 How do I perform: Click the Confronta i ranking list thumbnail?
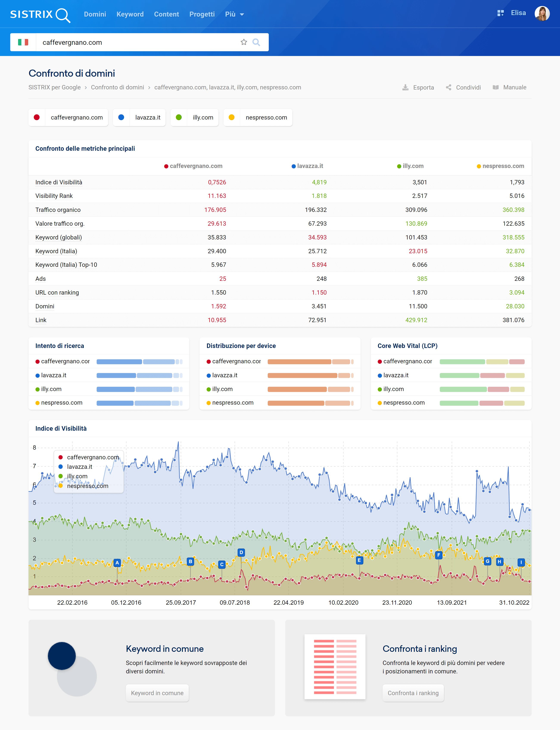coord(335,666)
